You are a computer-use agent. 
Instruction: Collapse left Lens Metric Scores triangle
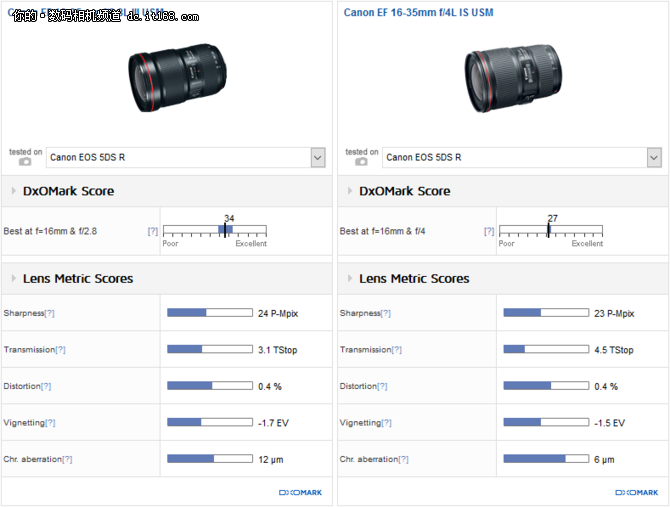[x=13, y=278]
